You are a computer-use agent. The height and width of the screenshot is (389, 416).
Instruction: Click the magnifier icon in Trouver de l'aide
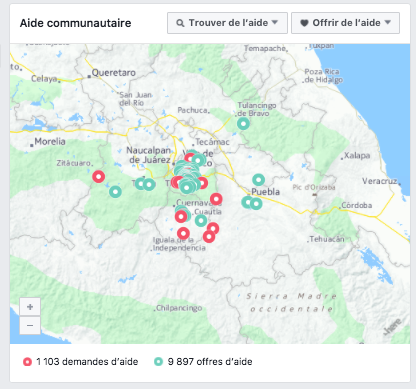tap(180, 23)
